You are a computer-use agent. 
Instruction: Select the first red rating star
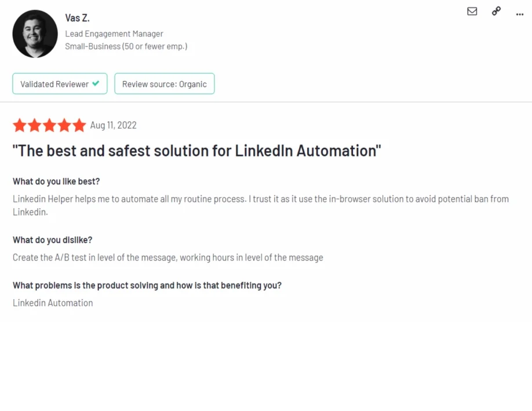pyautogui.click(x=20, y=125)
